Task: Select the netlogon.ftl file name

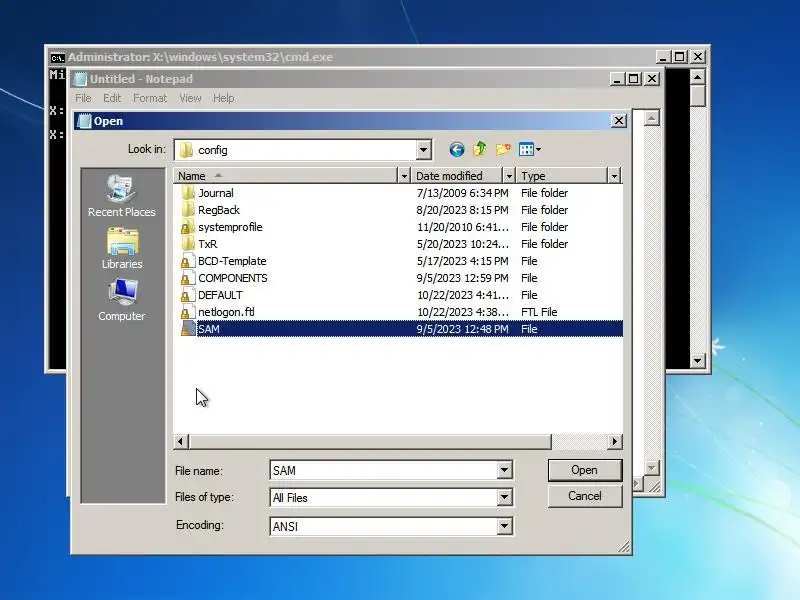Action: pos(226,312)
